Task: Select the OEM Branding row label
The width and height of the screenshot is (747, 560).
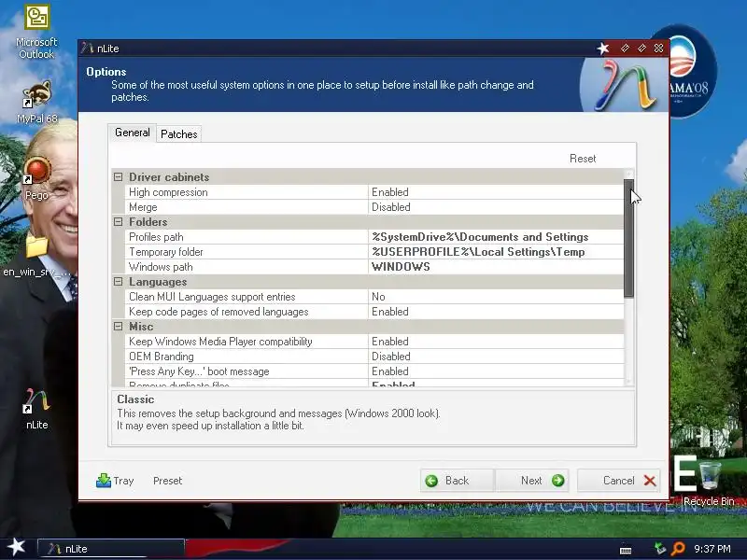Action: (161, 357)
